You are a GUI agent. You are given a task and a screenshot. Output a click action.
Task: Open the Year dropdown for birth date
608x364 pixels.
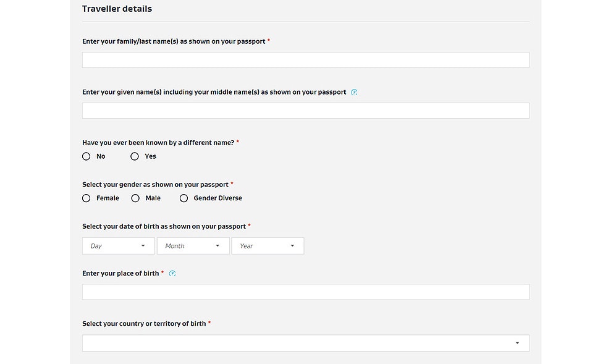click(x=268, y=246)
